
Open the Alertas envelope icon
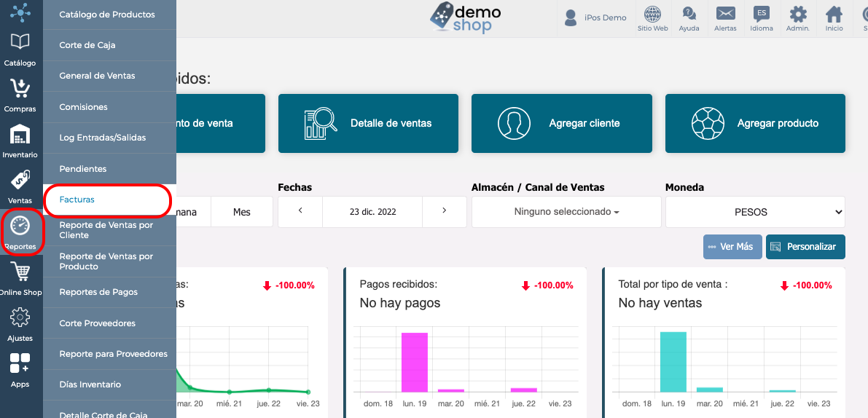coord(725,14)
